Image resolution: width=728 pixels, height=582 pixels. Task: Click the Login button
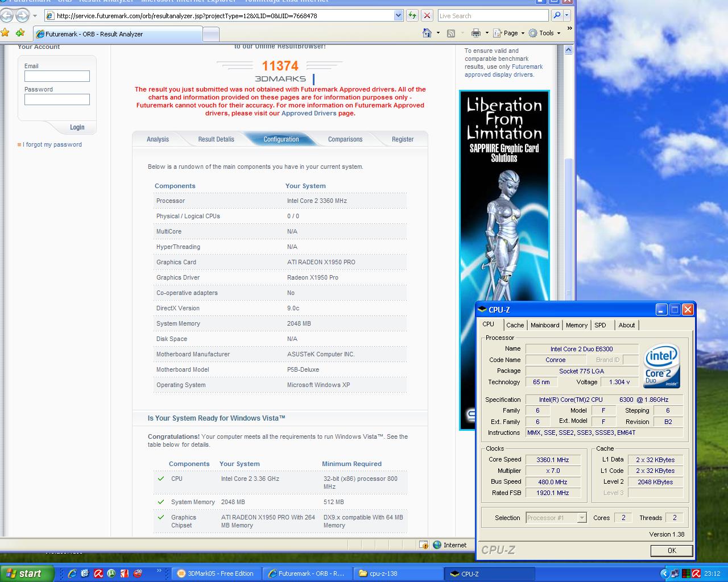[x=77, y=127]
